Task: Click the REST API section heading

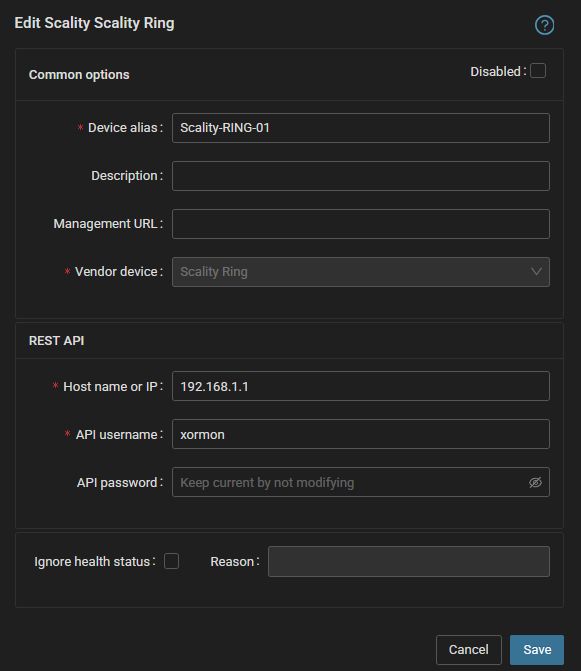Action: click(56, 341)
